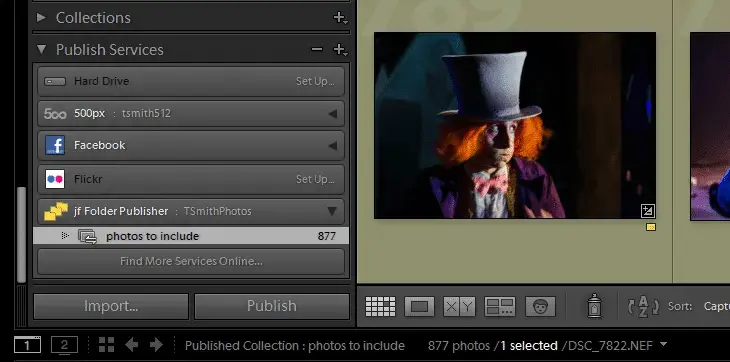
Task: Collapse the Publish Services panel triangle
Action: [x=41, y=49]
